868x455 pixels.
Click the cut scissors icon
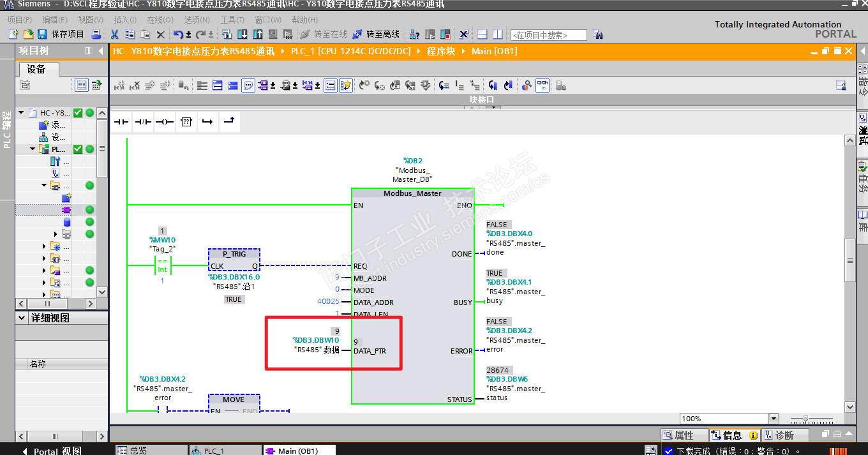115,34
